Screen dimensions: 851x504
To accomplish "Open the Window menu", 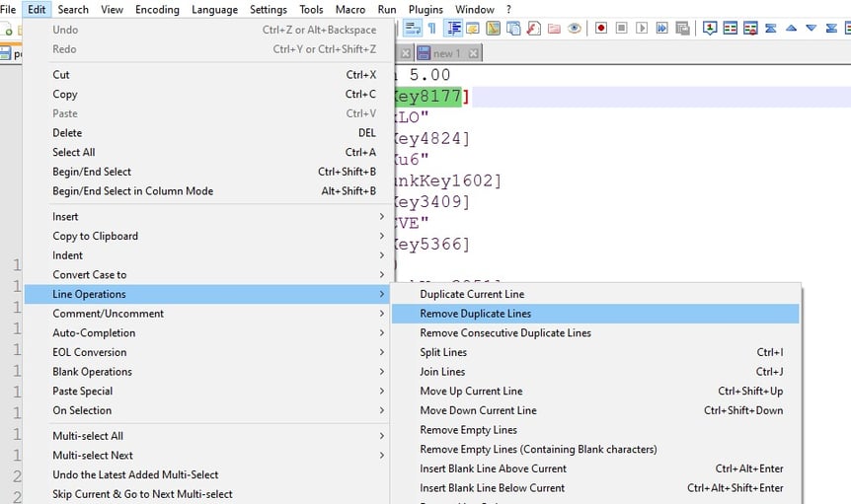I will (474, 9).
